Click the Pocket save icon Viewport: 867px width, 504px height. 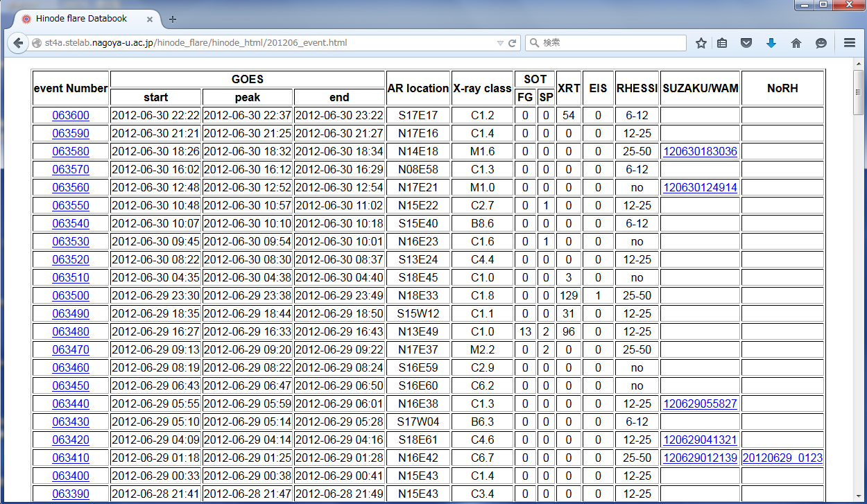746,43
